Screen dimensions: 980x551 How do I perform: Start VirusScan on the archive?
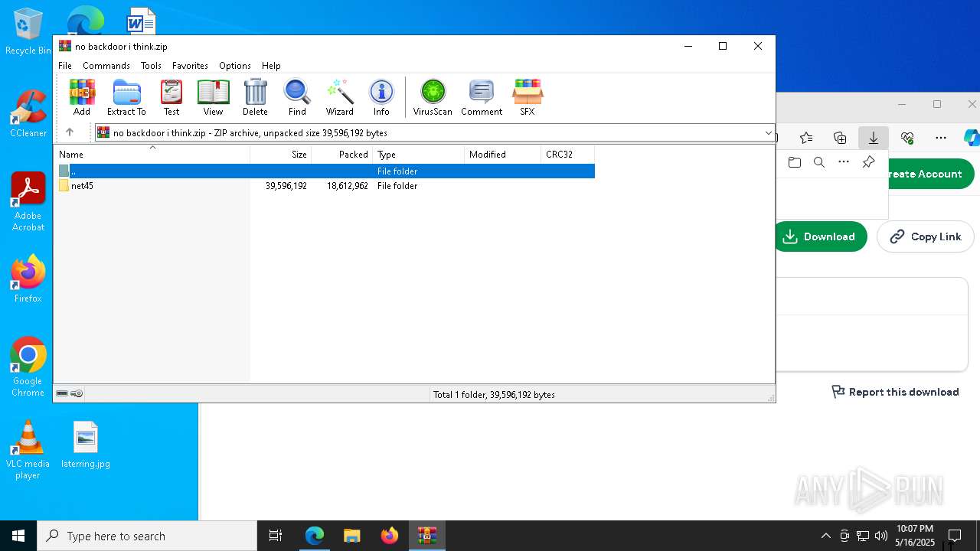(x=433, y=97)
